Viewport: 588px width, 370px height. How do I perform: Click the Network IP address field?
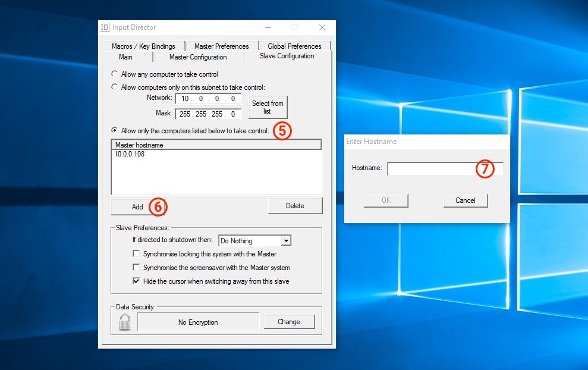pos(207,99)
